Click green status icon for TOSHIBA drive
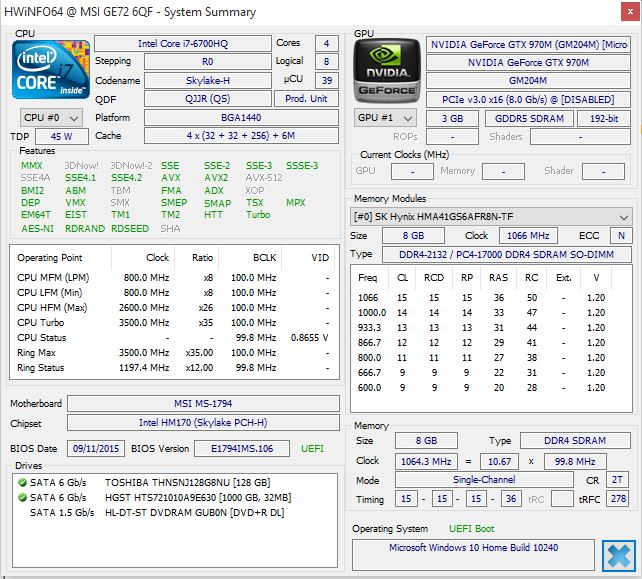This screenshot has height=579, width=642. (x=23, y=483)
